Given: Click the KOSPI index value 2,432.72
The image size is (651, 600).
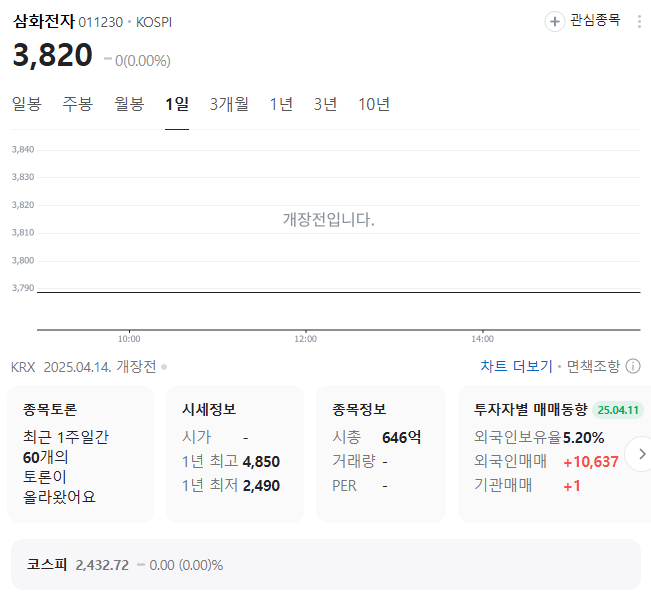Looking at the screenshot, I should (102, 565).
